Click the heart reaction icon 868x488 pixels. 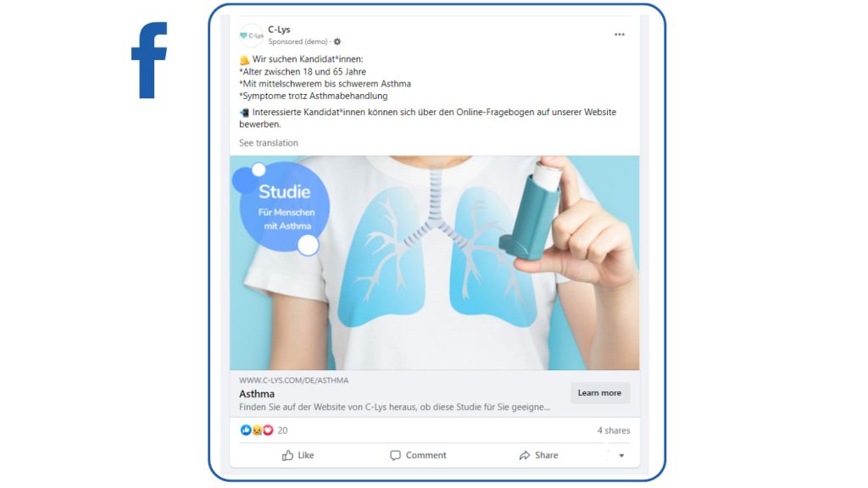click(x=268, y=430)
